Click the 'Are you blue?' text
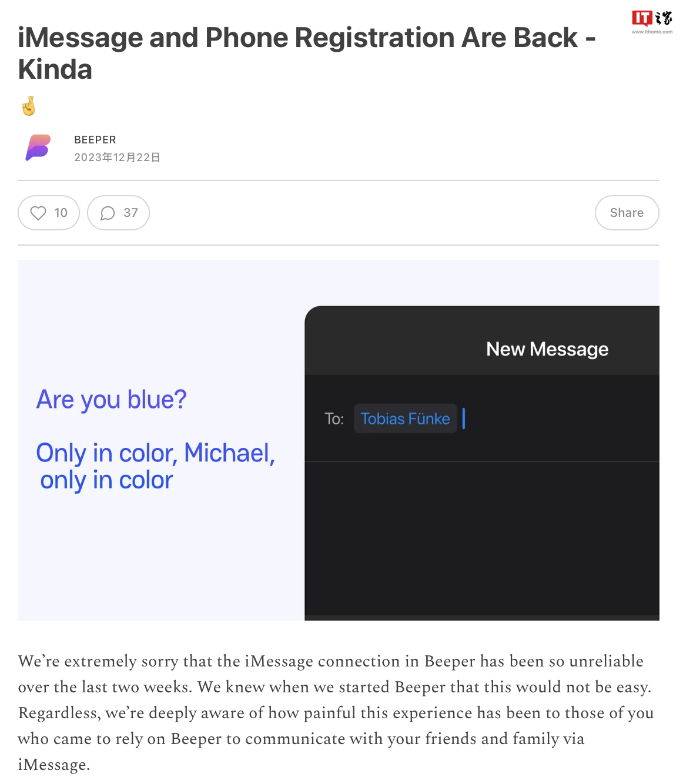Image resolution: width=683 pixels, height=784 pixels. click(111, 399)
